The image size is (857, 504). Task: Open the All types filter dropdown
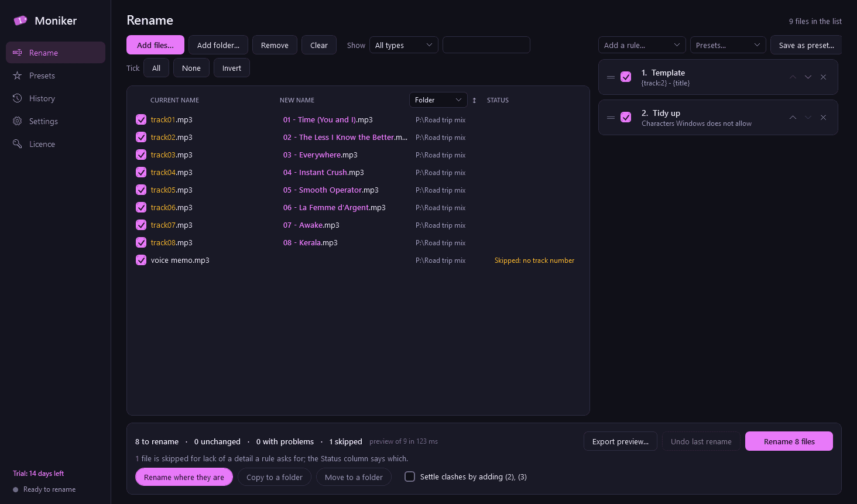pyautogui.click(x=404, y=45)
